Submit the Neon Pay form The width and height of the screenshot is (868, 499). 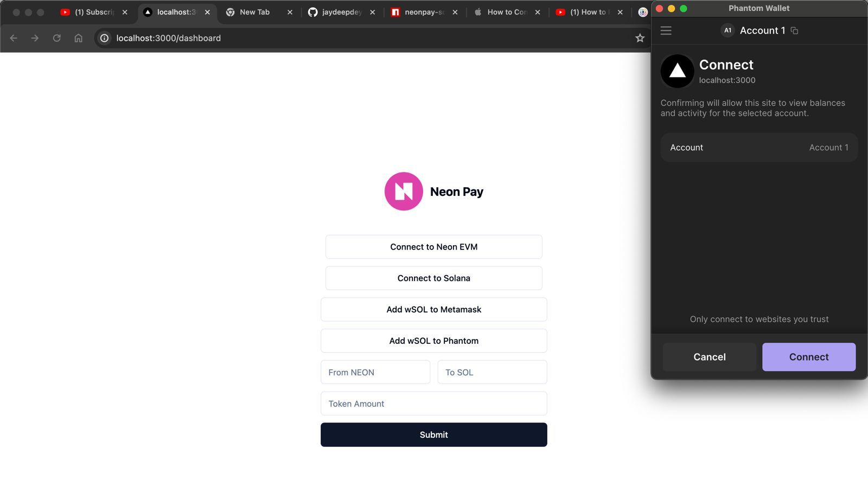pyautogui.click(x=434, y=435)
